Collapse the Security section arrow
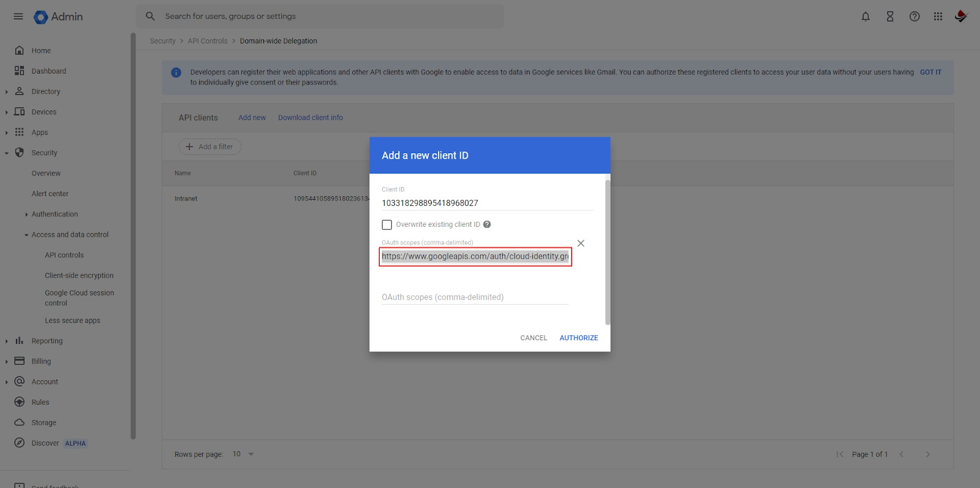980x488 pixels. click(7, 153)
